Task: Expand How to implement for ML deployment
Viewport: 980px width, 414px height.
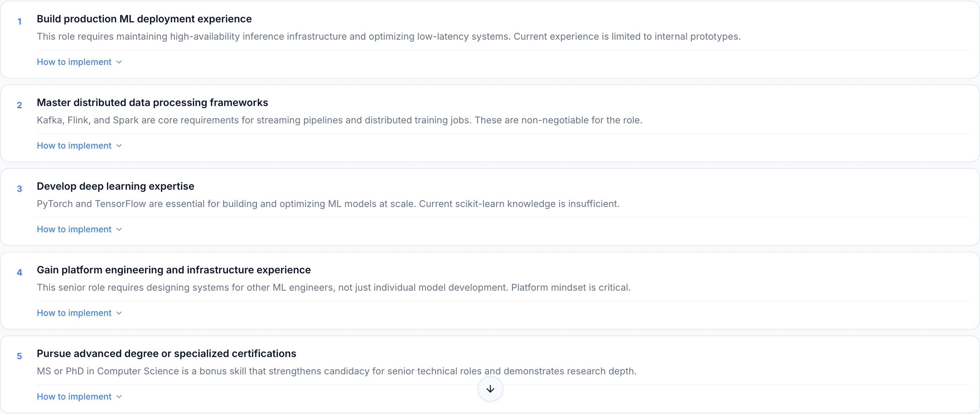Action: (x=79, y=62)
